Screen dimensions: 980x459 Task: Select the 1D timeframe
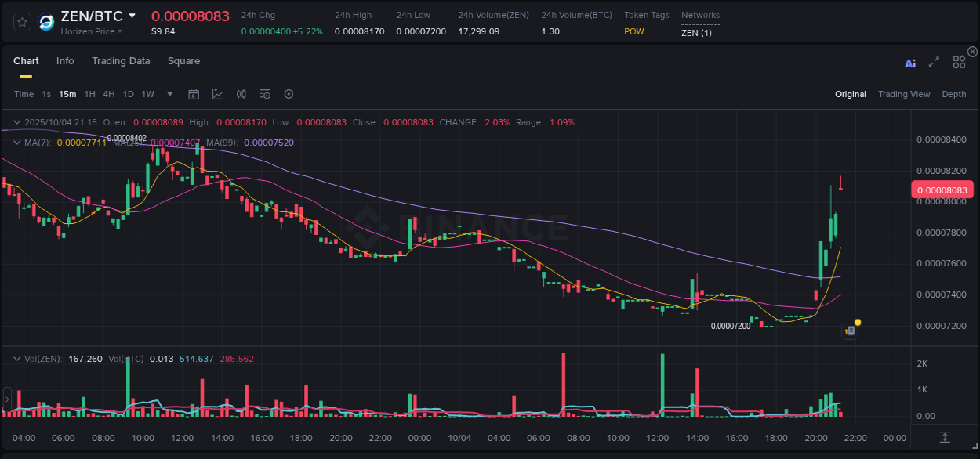[128, 94]
